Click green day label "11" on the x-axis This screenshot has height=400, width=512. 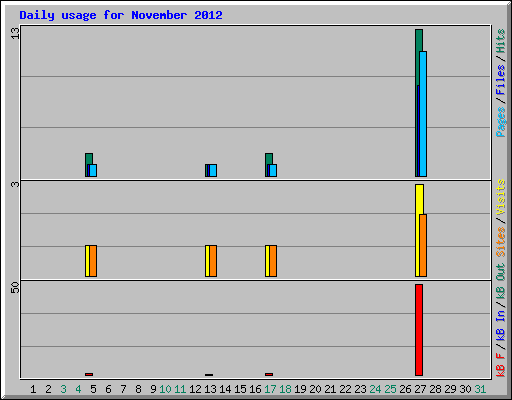coord(180,389)
